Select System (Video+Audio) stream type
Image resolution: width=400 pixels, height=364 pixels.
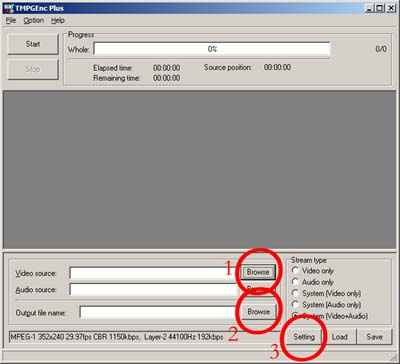tap(329, 316)
